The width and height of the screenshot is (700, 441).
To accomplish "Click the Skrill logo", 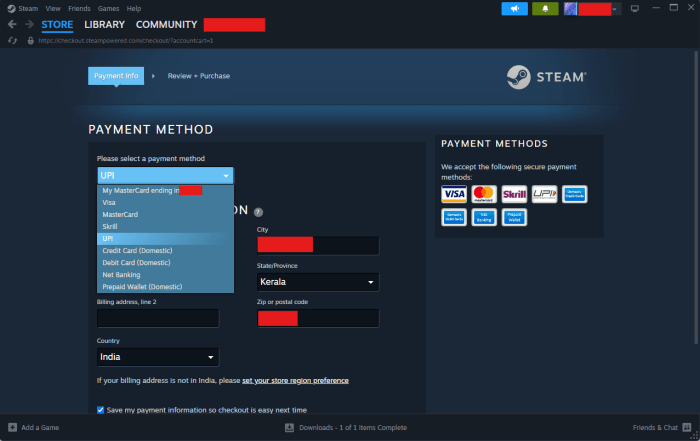I will point(514,194).
